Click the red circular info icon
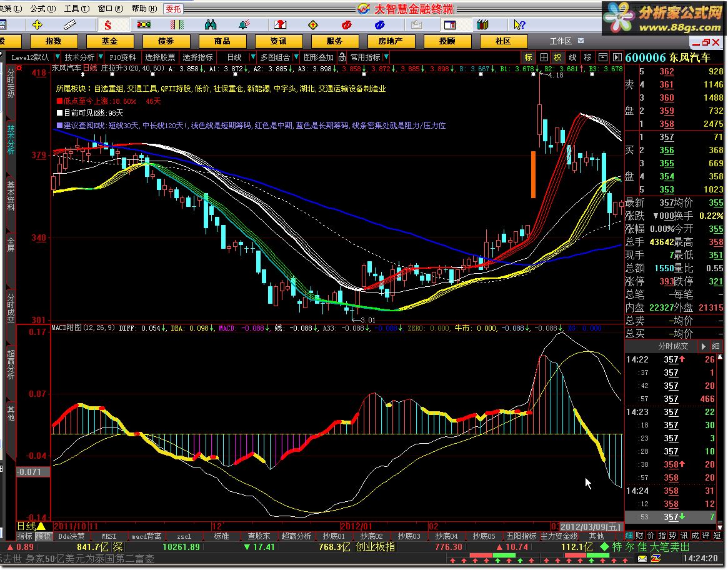 346,24
